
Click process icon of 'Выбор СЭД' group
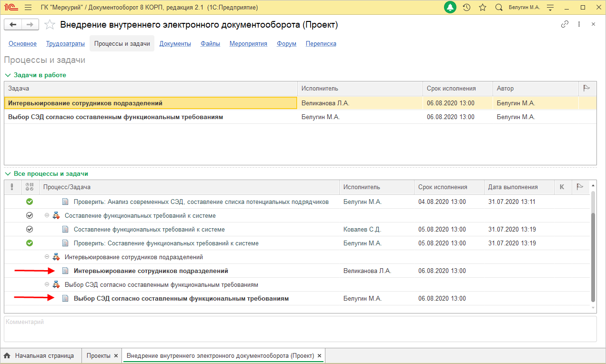(56, 284)
